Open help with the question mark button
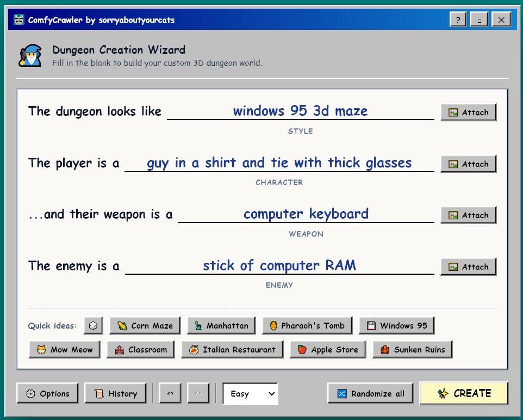523x420 pixels. point(458,20)
